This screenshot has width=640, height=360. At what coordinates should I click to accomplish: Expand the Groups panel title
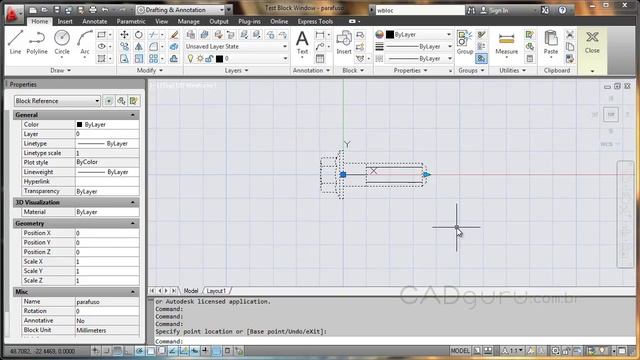pyautogui.click(x=471, y=71)
